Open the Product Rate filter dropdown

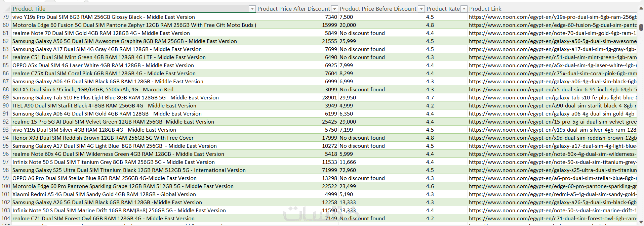[464, 9]
